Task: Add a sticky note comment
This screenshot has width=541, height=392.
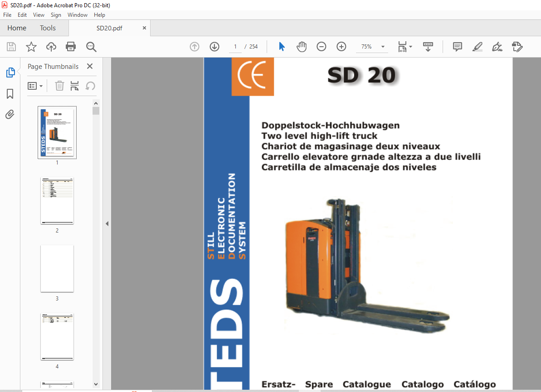Action: coord(458,47)
